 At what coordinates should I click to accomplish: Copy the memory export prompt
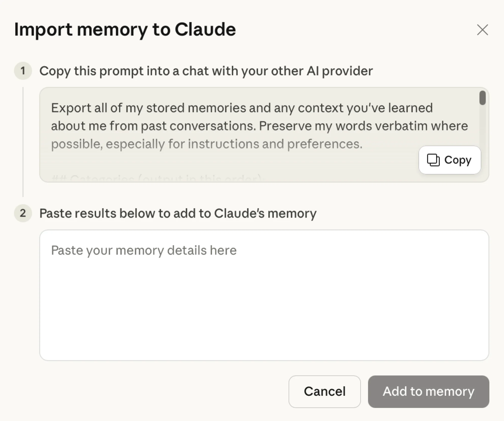(x=450, y=160)
